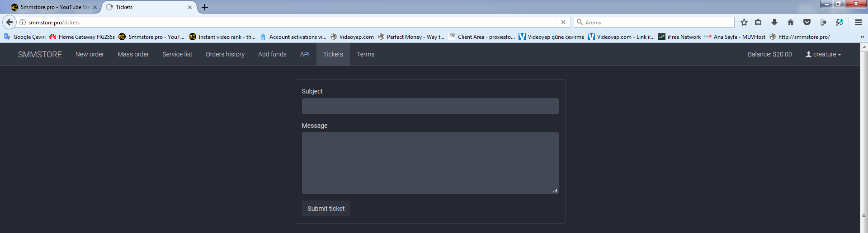Viewport: 868px width, 233px height.
Task: Open the downloads arrow icon
Action: pos(774,22)
